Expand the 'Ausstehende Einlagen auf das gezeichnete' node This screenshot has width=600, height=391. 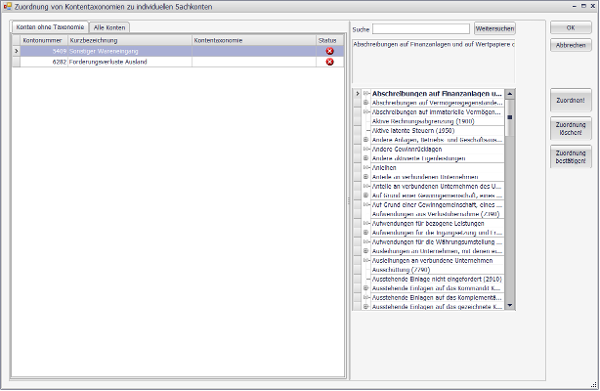pos(366,307)
